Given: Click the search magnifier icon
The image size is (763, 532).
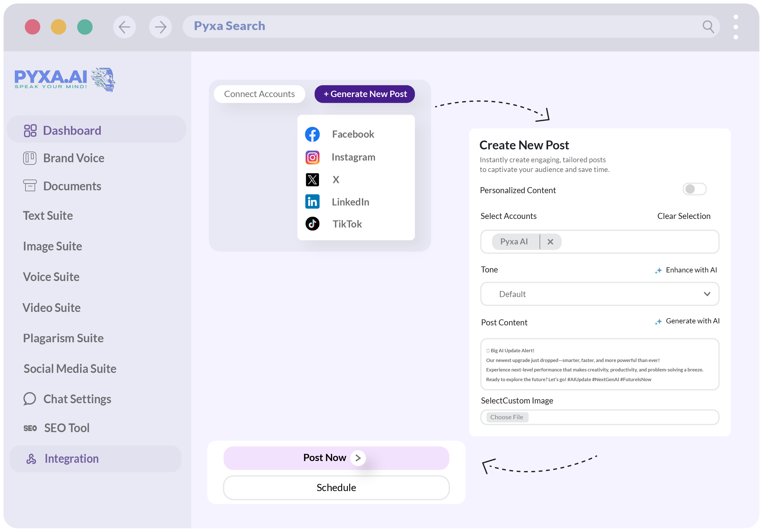Looking at the screenshot, I should [708, 27].
